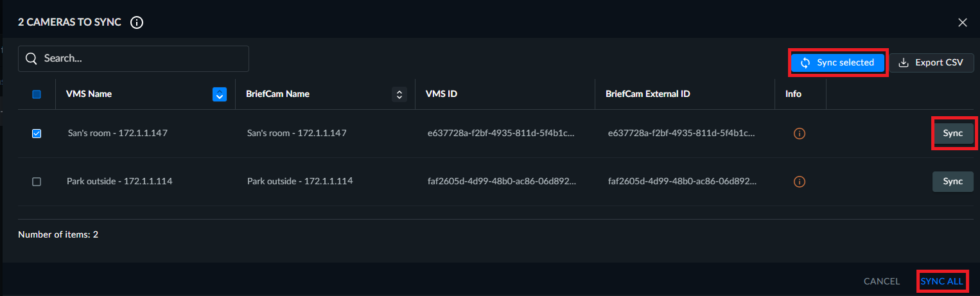This screenshot has height=296, width=980.
Task: Click the search magnifier icon
Action: 31,58
